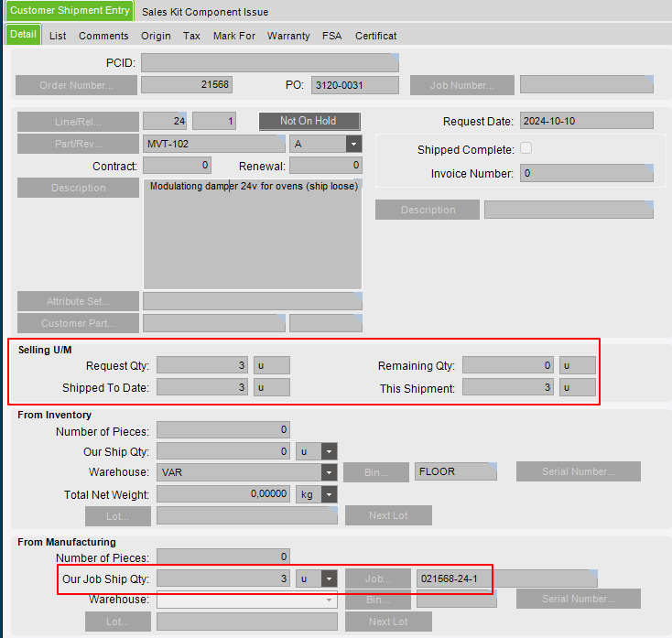Image resolution: width=672 pixels, height=638 pixels.
Task: Switch to Customer Shipment Entry tab
Action: (x=70, y=11)
